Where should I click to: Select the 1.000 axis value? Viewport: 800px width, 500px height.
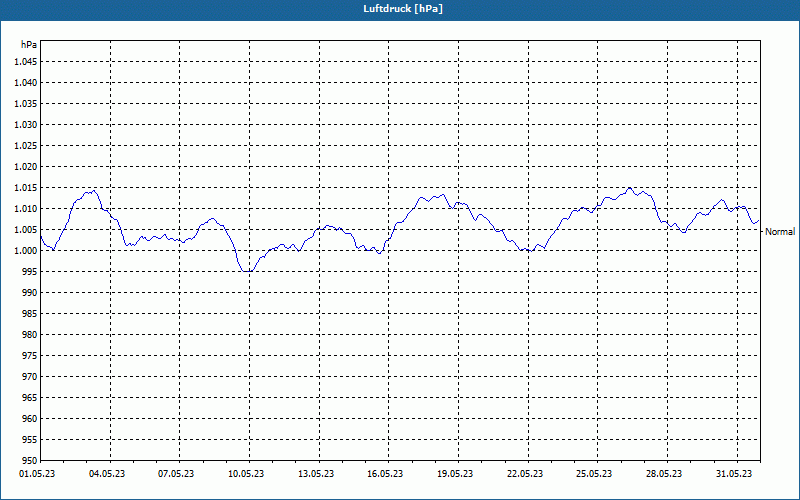(25, 251)
